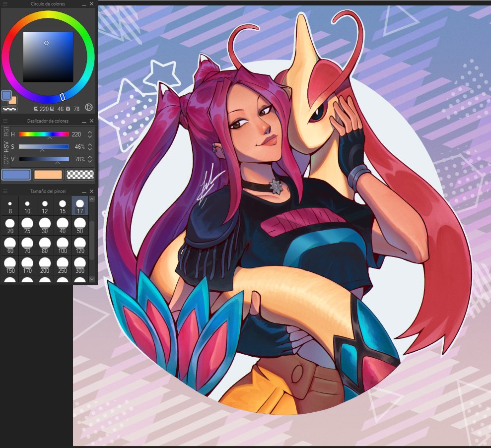Screen dimensions: 491x448
Task: Switch to the HSV slider tab
Action: 6,146
